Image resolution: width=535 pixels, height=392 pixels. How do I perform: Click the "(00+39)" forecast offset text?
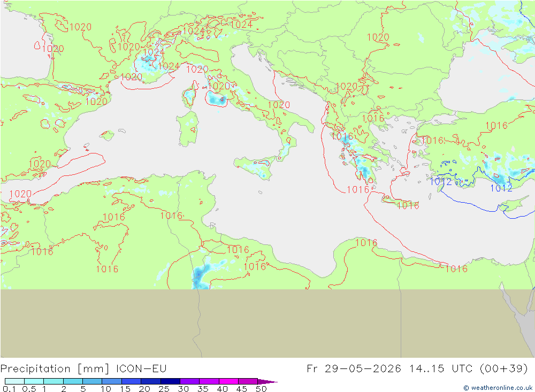point(503,369)
